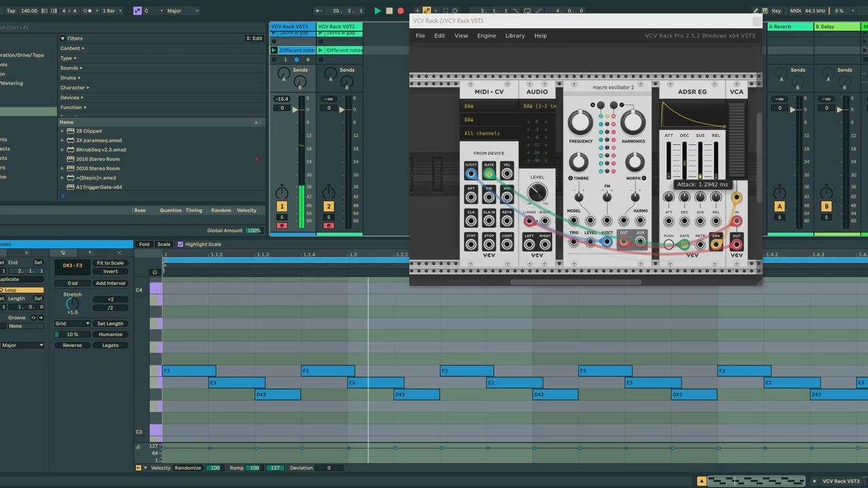868x488 pixels.
Task: Click the FREQUENCY knob on macro oscillator
Action: click(580, 123)
